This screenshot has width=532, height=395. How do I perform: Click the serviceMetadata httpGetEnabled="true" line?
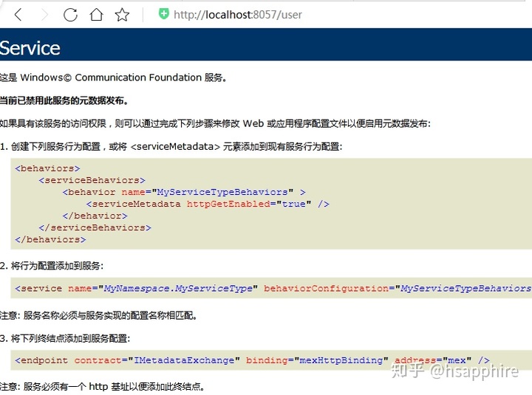coord(208,204)
